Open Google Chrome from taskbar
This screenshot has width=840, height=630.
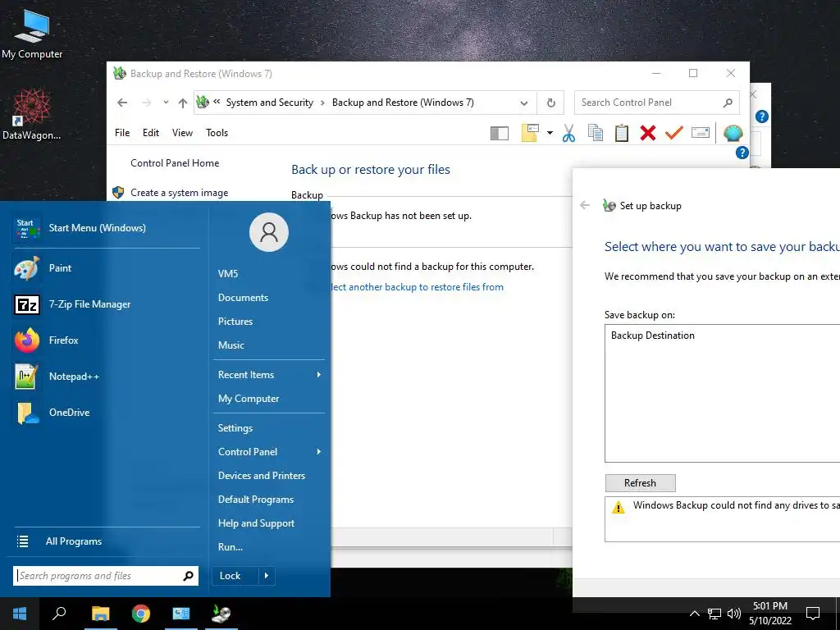[x=141, y=614]
